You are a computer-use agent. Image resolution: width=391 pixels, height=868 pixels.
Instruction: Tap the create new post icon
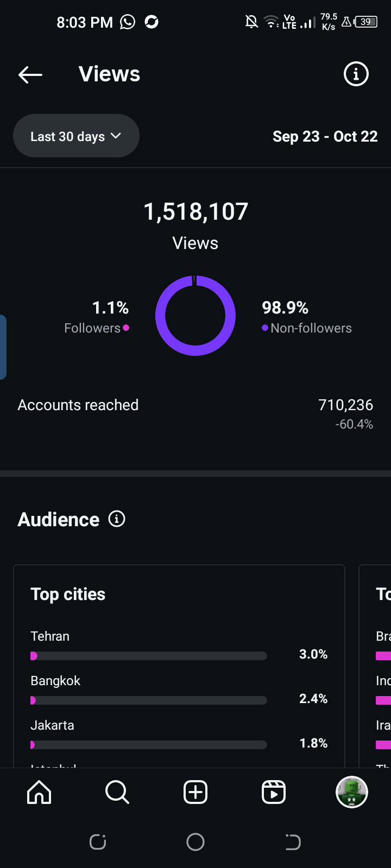coord(195,792)
